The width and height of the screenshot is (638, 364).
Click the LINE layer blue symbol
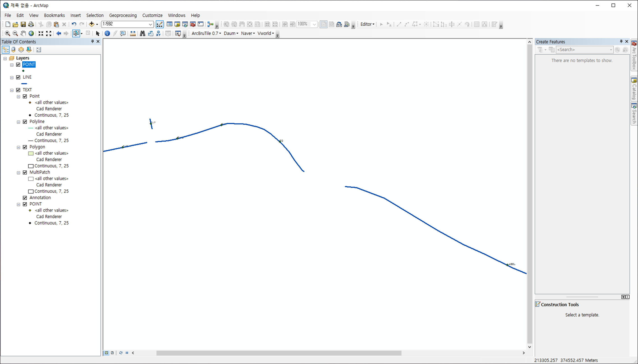pos(24,83)
